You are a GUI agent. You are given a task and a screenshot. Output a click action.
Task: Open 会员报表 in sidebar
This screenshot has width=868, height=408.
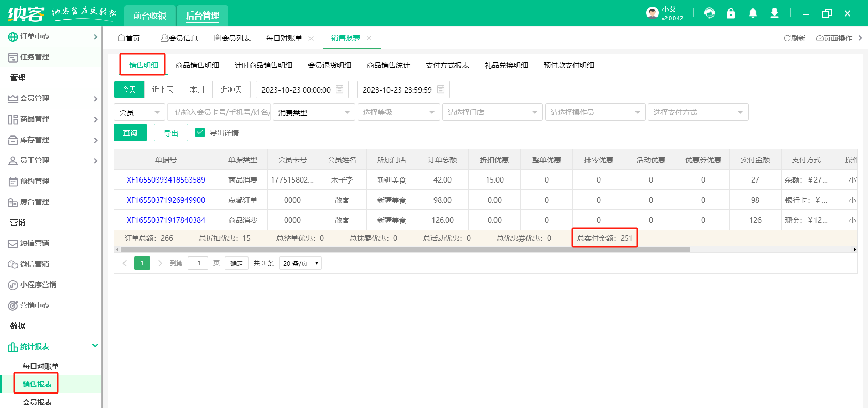(x=37, y=402)
